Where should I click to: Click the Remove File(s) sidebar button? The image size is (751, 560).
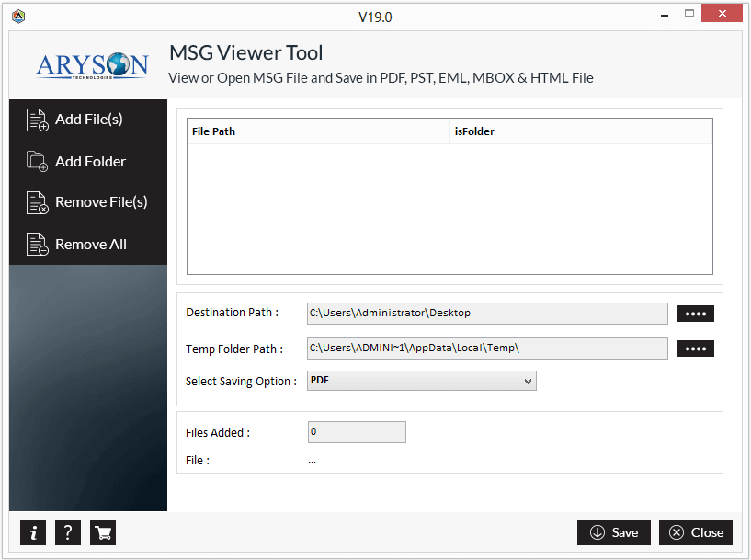pos(88,202)
